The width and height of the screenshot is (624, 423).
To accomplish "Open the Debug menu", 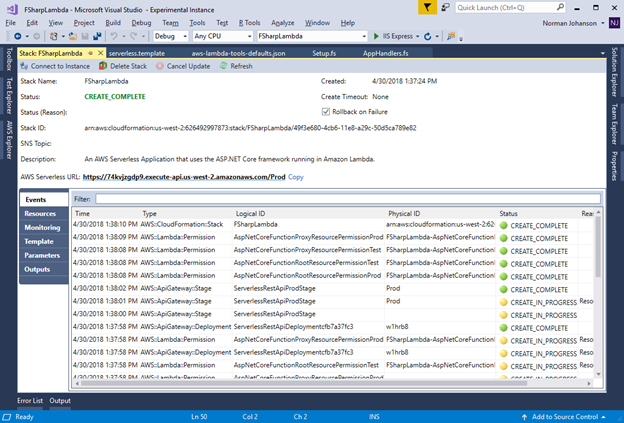I will pyautogui.click(x=141, y=23).
